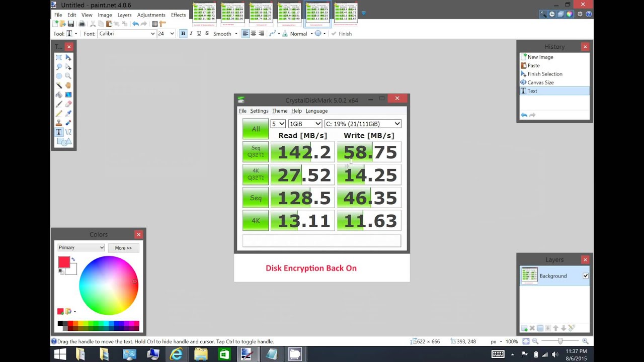
Task: Select the Pencil tool
Action: [x=59, y=113]
